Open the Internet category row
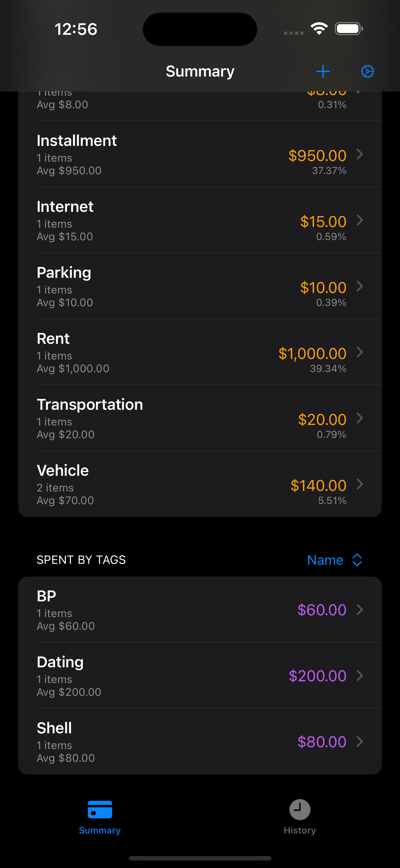This screenshot has height=868, width=400. (200, 220)
